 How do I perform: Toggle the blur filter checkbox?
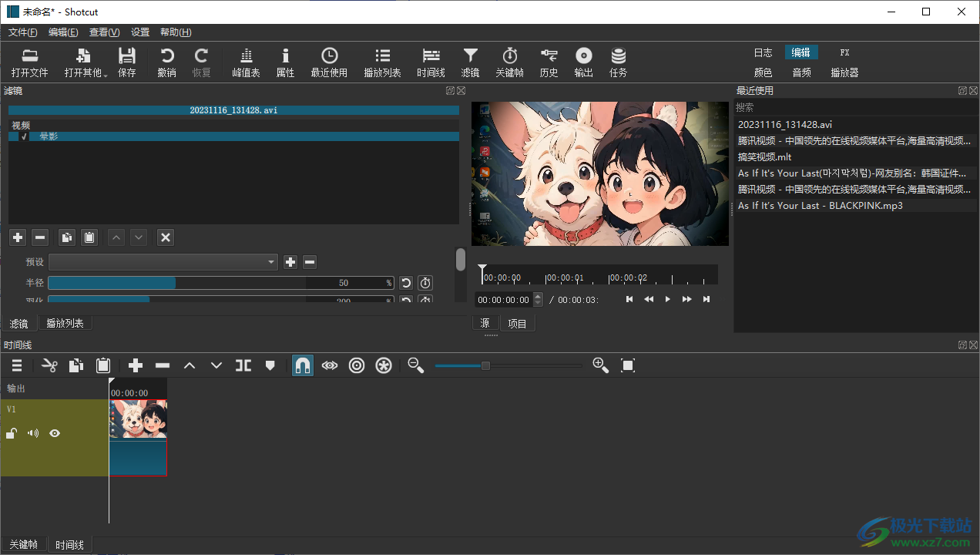pos(24,136)
